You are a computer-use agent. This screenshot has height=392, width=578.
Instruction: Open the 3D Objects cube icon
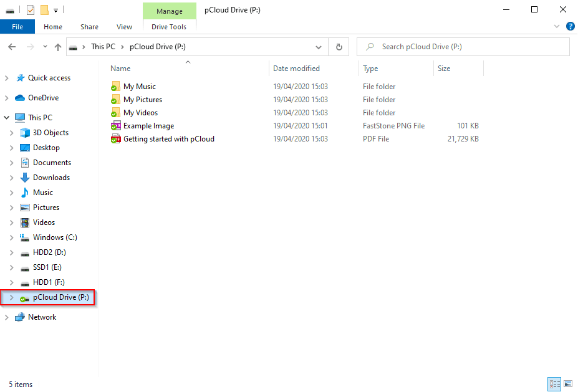tap(25, 133)
